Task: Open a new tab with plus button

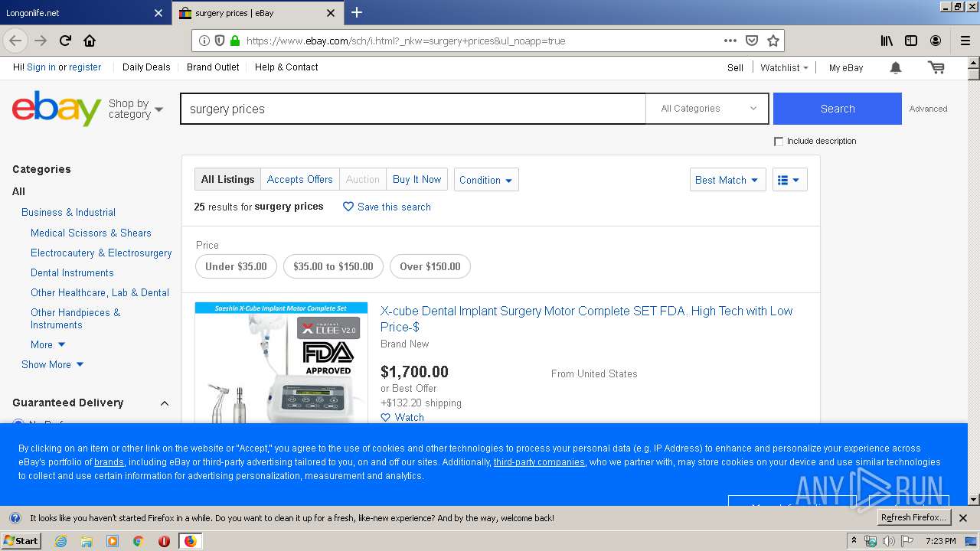Action: 357,12
